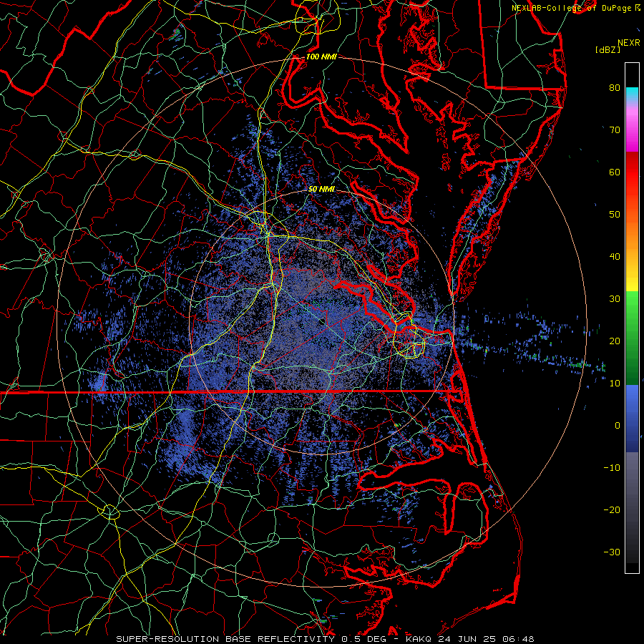Click the 40 value on the dBZ scale
The width and height of the screenshot is (644, 644).
click(x=615, y=257)
